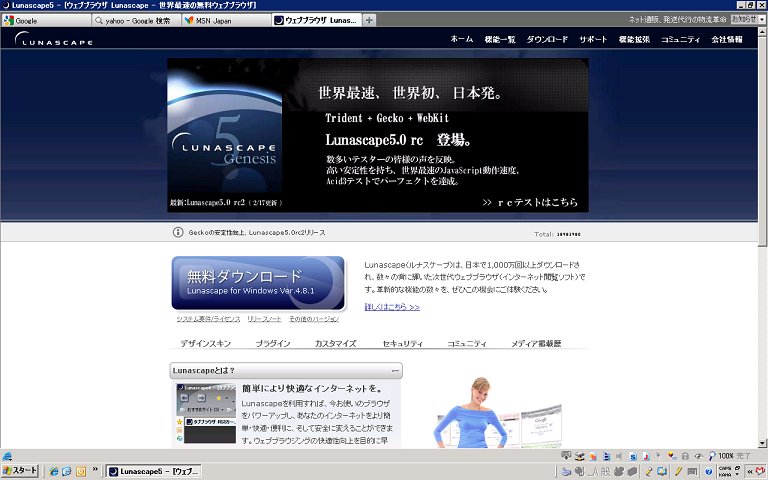768x480 pixels.
Task: Open the メディア掲載歴 section tab
Action: coord(536,343)
